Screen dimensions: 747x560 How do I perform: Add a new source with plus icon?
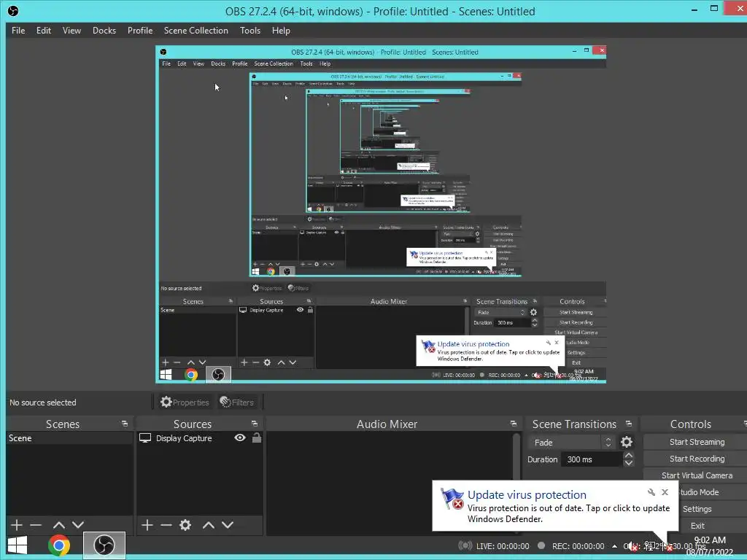(147, 525)
